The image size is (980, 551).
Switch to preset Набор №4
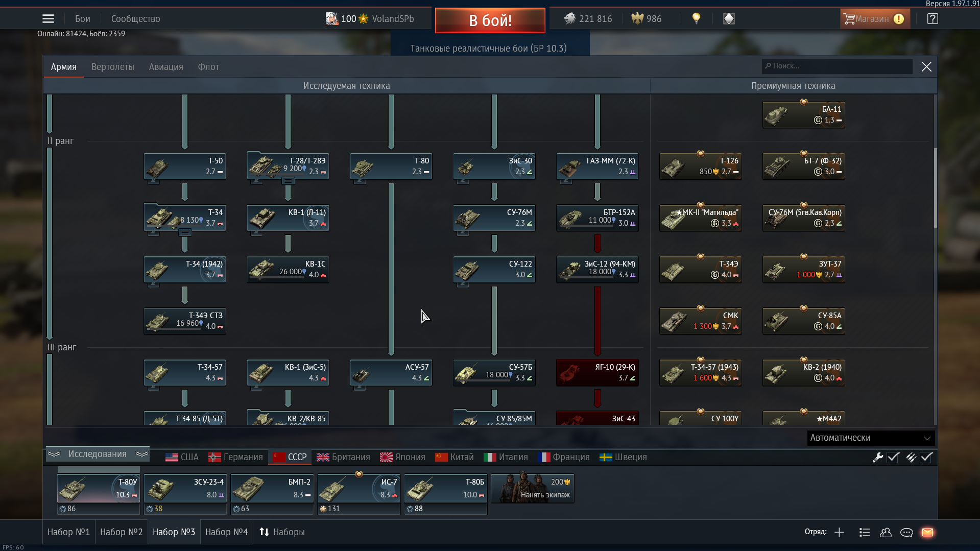coord(227,532)
